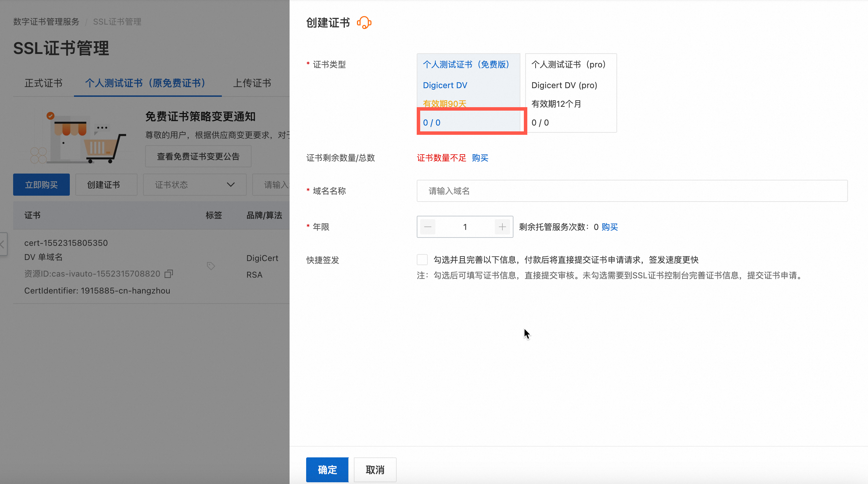Click the DV 单域名 text in cert row
Viewport: 868px width, 484px height.
pyautogui.click(x=44, y=257)
